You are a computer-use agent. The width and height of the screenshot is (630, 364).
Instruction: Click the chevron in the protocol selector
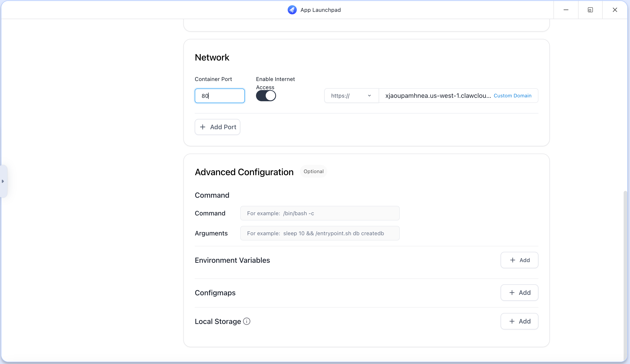pos(369,96)
